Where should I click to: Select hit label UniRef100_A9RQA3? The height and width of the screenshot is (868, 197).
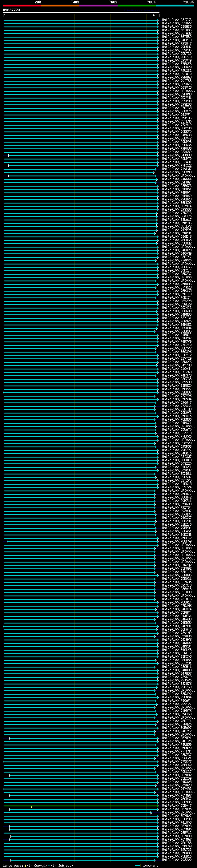click(x=177, y=77)
